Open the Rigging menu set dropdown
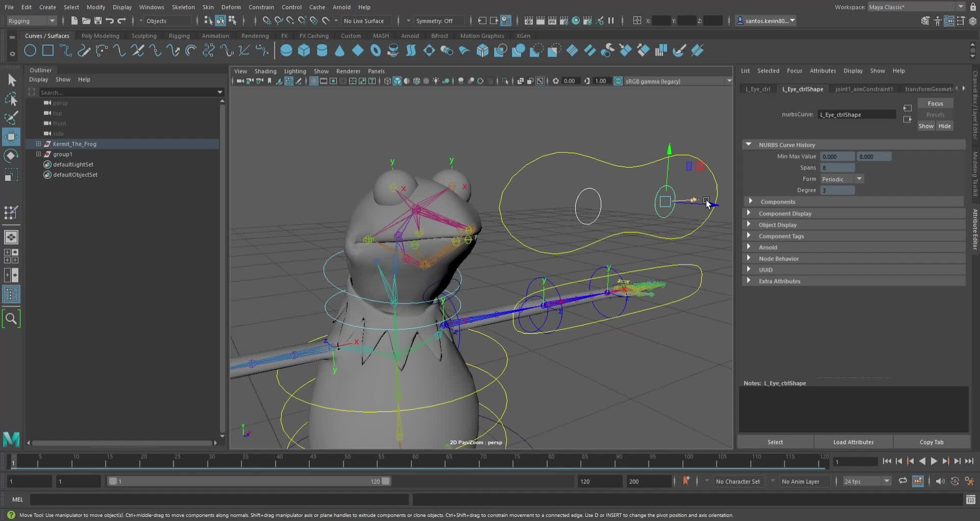 pos(32,21)
